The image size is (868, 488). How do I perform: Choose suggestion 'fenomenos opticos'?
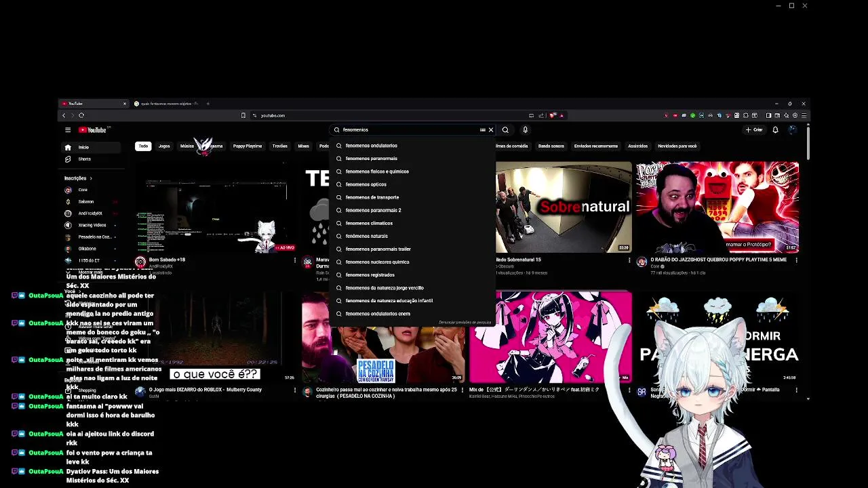pyautogui.click(x=414, y=184)
